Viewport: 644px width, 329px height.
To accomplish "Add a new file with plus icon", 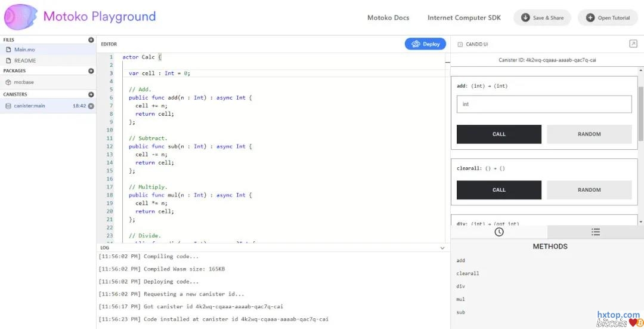I will [91, 40].
